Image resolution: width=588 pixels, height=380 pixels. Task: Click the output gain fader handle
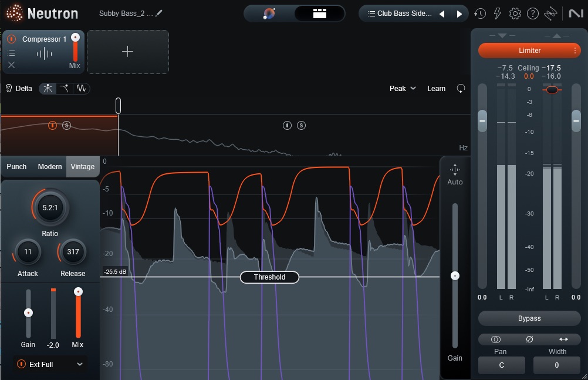tap(576, 120)
